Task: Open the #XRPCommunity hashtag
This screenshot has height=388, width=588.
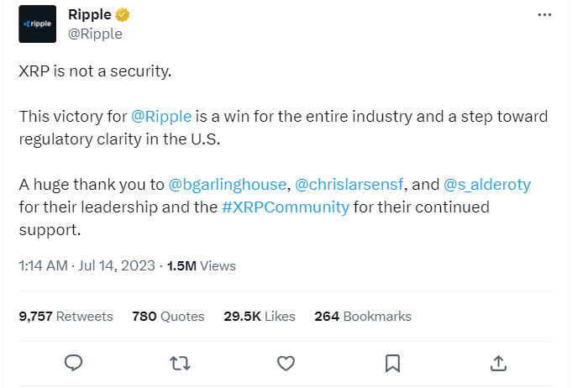Action: pos(286,207)
